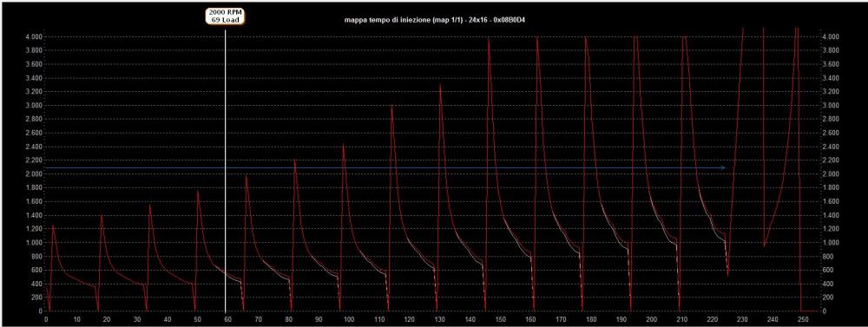The image size is (868, 327).
Task: Click the x-axis tick labeled 250
Action: [x=803, y=320]
